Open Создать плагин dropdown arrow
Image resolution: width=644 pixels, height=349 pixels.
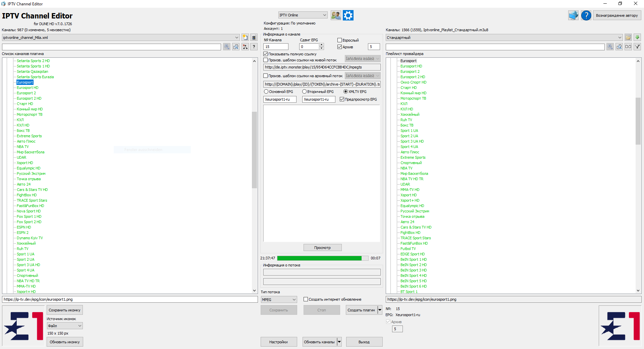pos(380,310)
